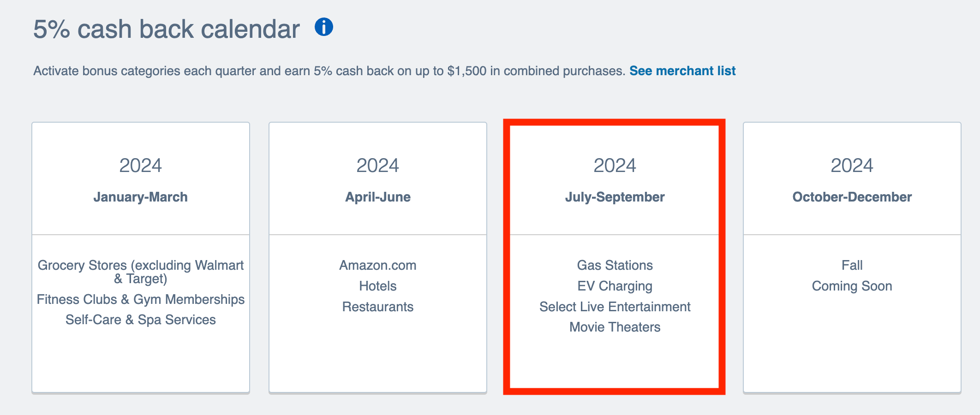Click the Grocery Stores category text
This screenshot has width=980, height=415.
pos(140,272)
